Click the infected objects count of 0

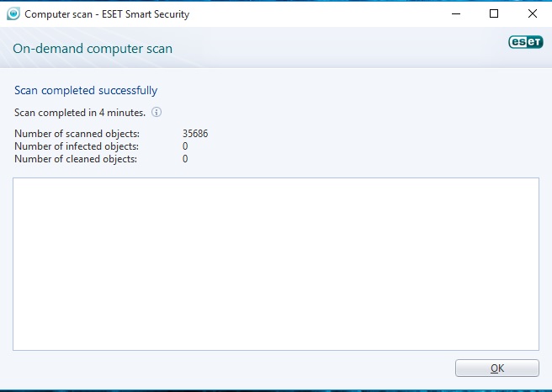[185, 146]
